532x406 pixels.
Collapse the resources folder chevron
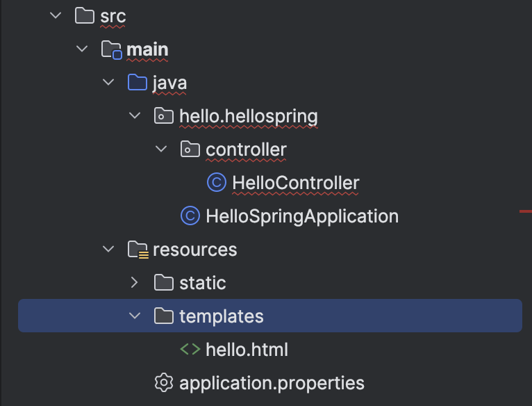tap(108, 250)
